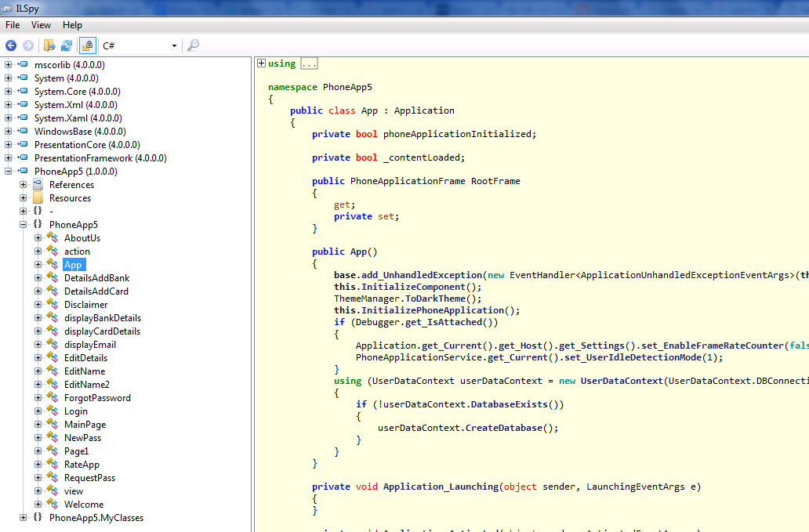Follow the CreateDatabase method link
Image resolution: width=809 pixels, height=532 pixels.
[x=503, y=428]
